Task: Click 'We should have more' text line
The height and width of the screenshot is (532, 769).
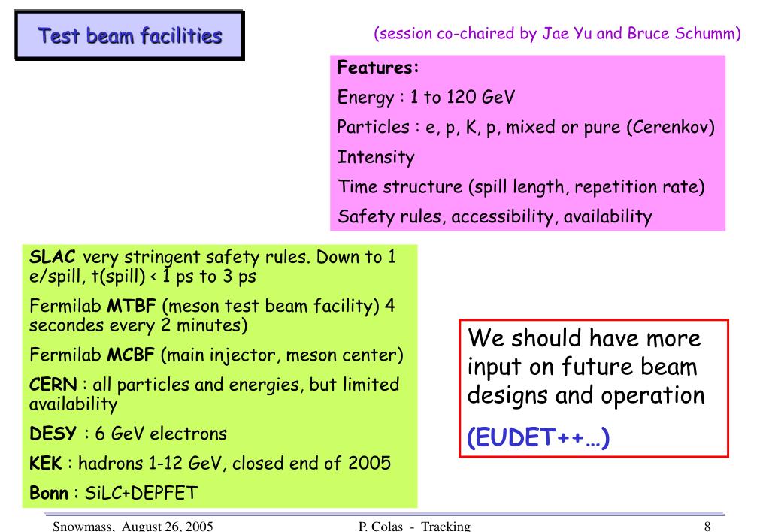Action: [x=584, y=338]
